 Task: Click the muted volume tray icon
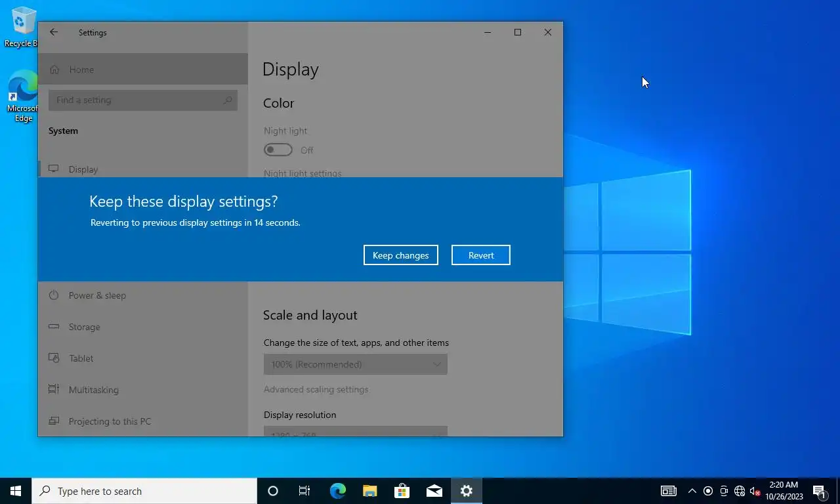(x=755, y=491)
